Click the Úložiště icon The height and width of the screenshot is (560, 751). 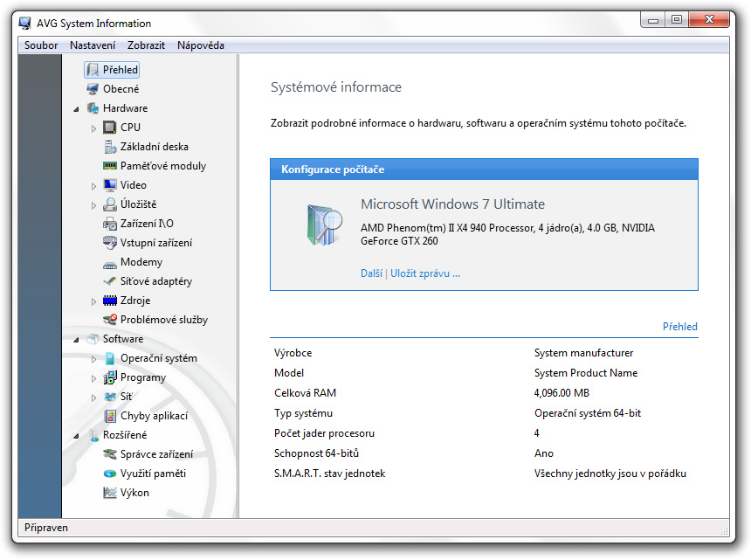click(110, 204)
